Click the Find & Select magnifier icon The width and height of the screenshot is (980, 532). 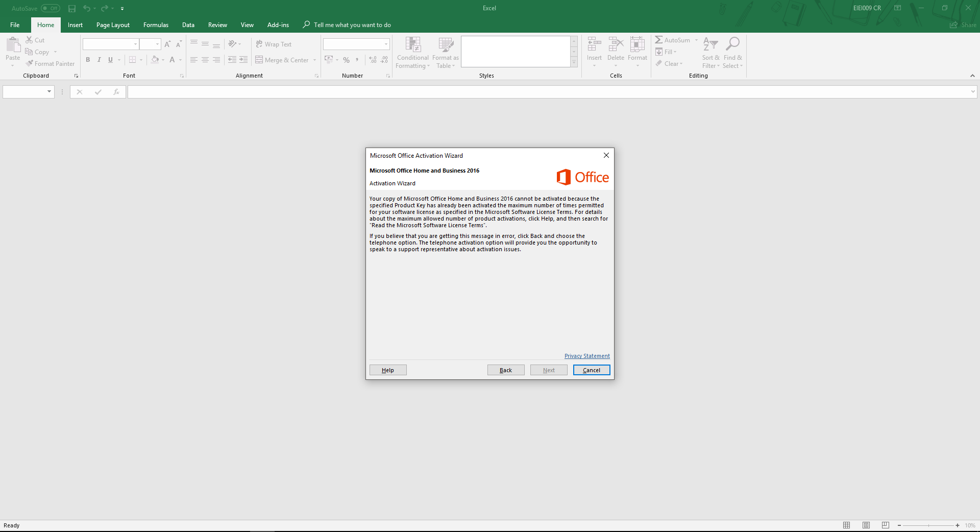(x=732, y=45)
